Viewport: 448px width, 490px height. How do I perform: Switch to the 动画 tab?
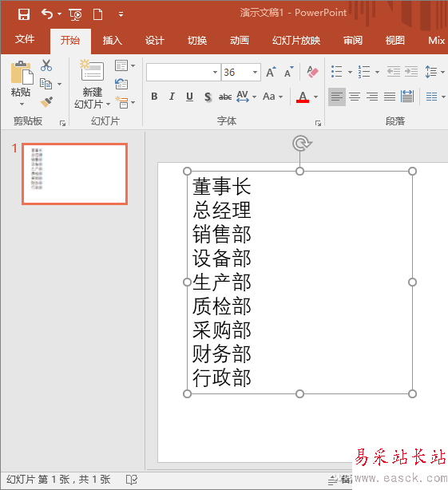click(x=239, y=41)
